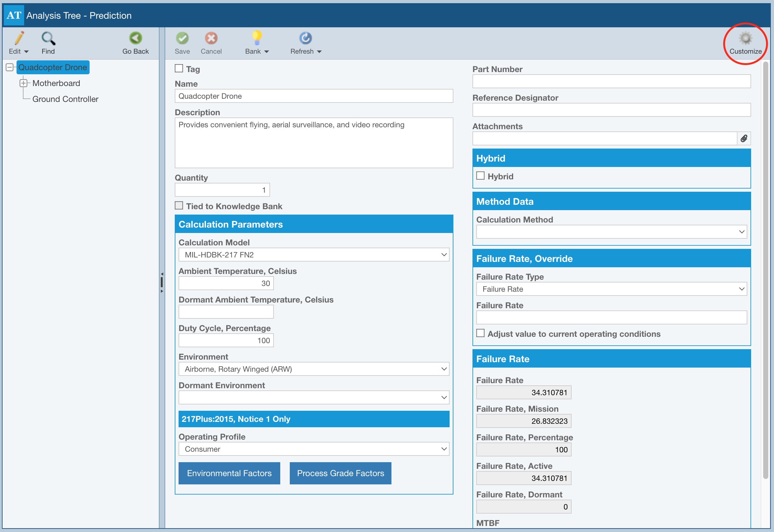
Task: Toggle the Hybrid checkbox
Action: coord(480,176)
